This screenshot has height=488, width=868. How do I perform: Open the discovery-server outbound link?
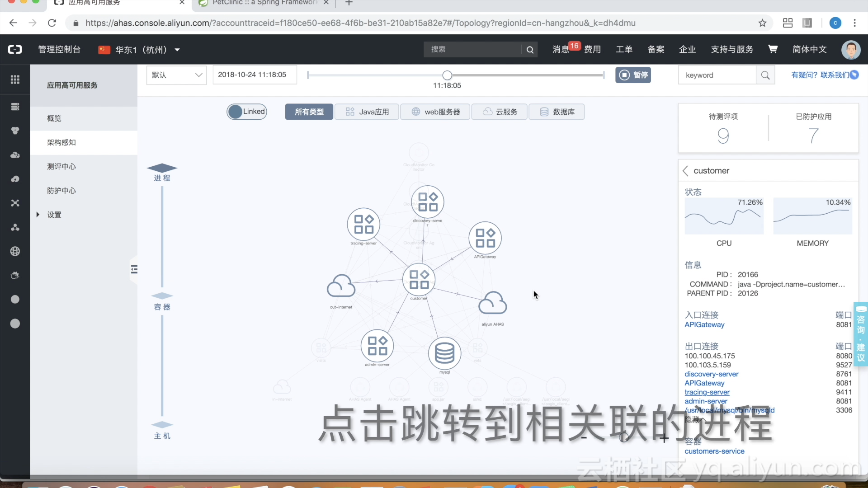pyautogui.click(x=711, y=374)
